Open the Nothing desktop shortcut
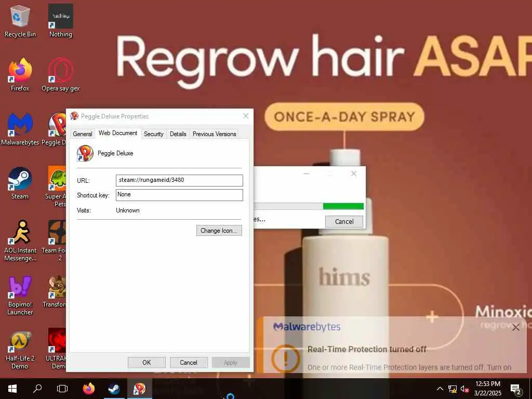Image resolution: width=532 pixels, height=399 pixels. pos(60,20)
